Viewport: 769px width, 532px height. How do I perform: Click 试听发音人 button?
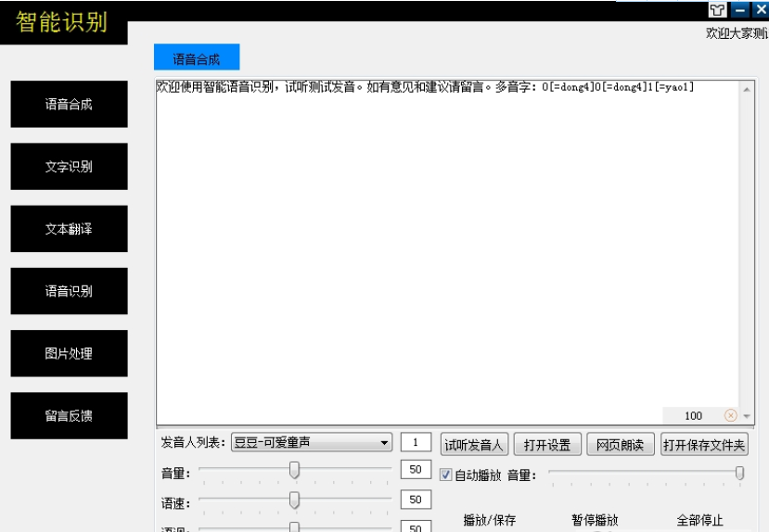coord(474,444)
